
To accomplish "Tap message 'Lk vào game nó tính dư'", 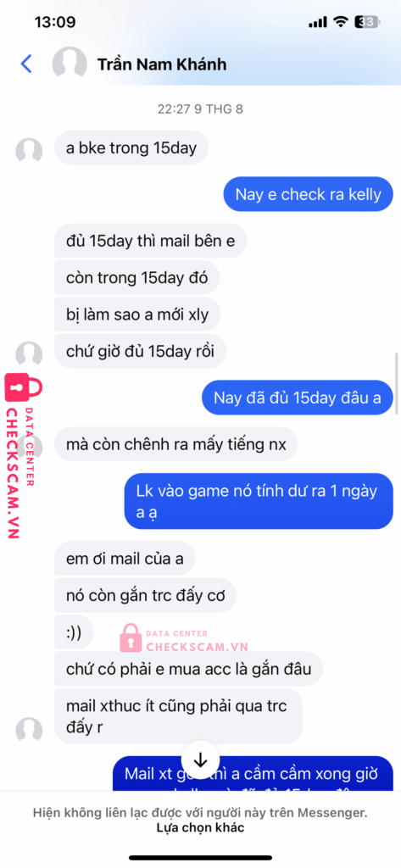I will [259, 501].
